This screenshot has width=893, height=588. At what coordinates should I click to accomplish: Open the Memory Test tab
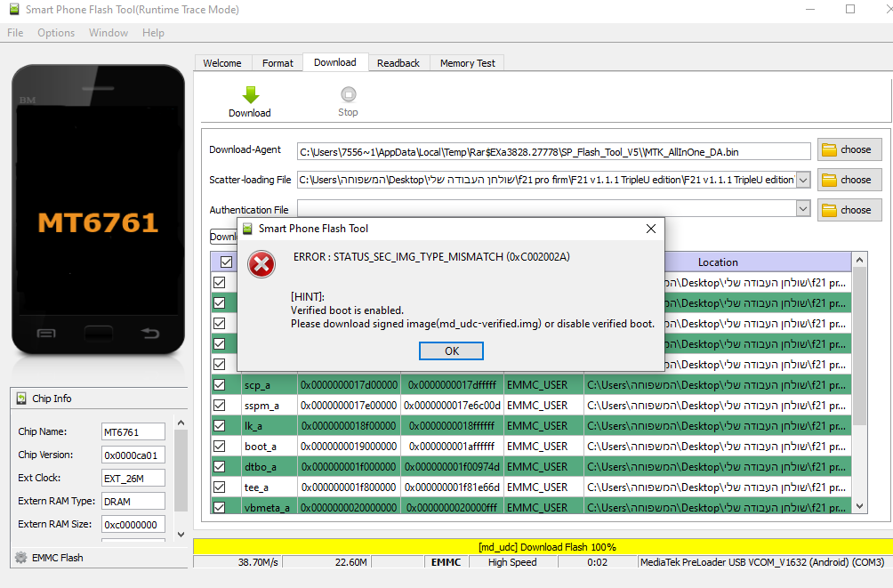tap(468, 63)
